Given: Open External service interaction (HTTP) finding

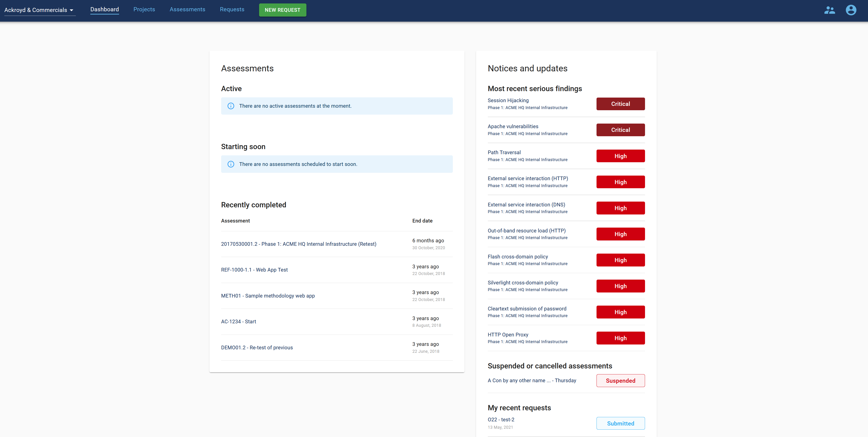Looking at the screenshot, I should click(x=528, y=178).
